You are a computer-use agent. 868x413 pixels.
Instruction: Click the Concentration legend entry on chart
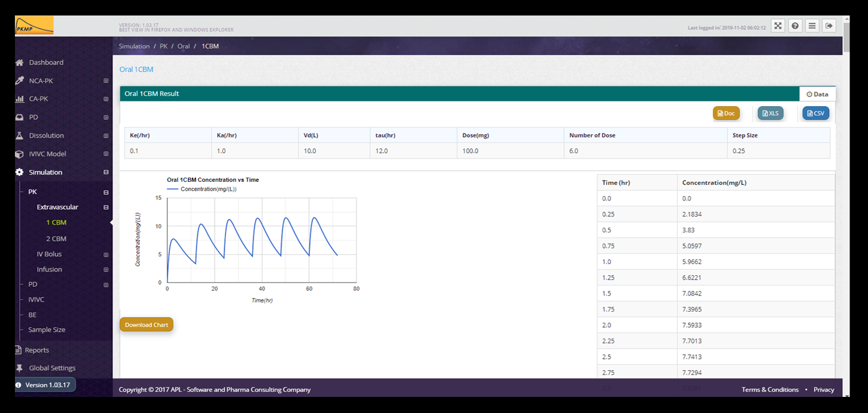(202, 189)
